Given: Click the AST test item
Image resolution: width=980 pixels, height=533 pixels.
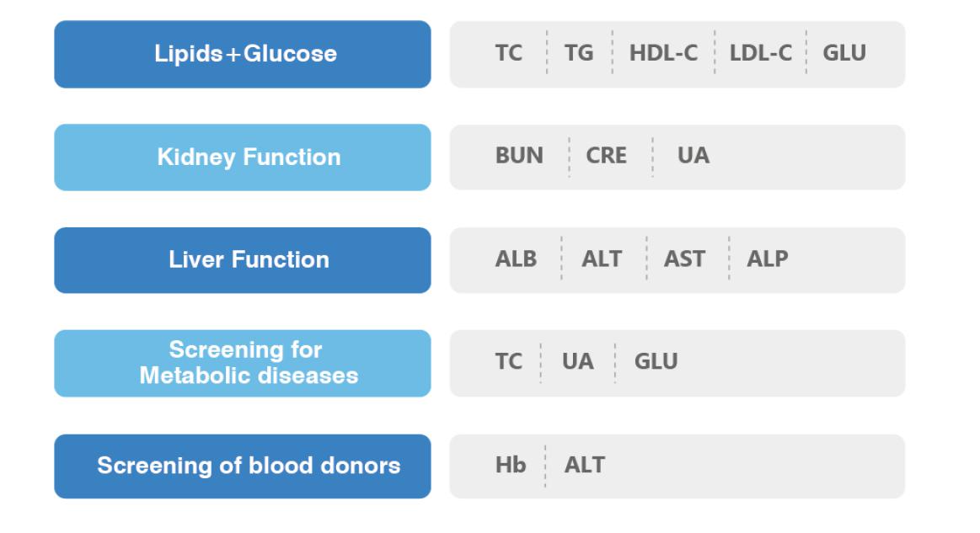Looking at the screenshot, I should point(684,259).
